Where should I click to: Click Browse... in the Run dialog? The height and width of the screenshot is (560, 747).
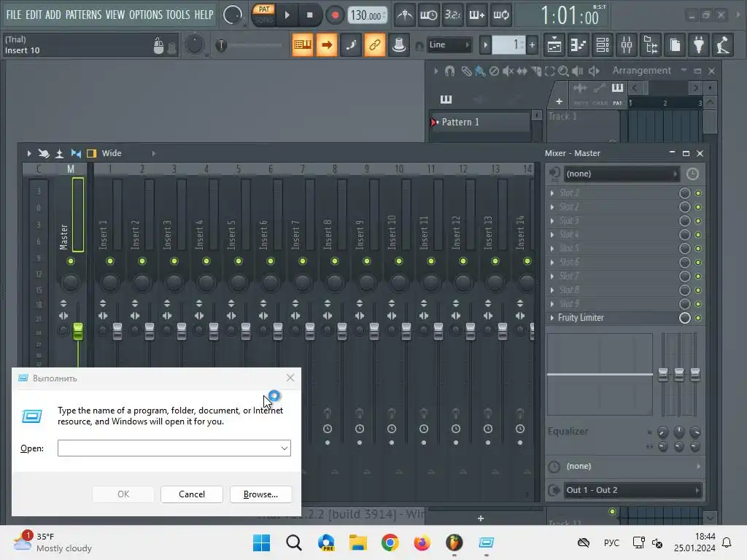click(260, 494)
